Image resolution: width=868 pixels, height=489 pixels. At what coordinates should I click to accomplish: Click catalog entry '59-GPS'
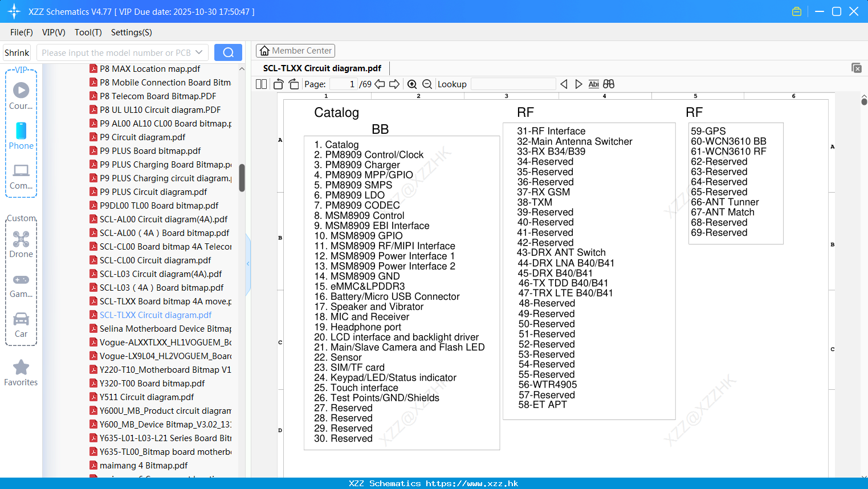708,131
